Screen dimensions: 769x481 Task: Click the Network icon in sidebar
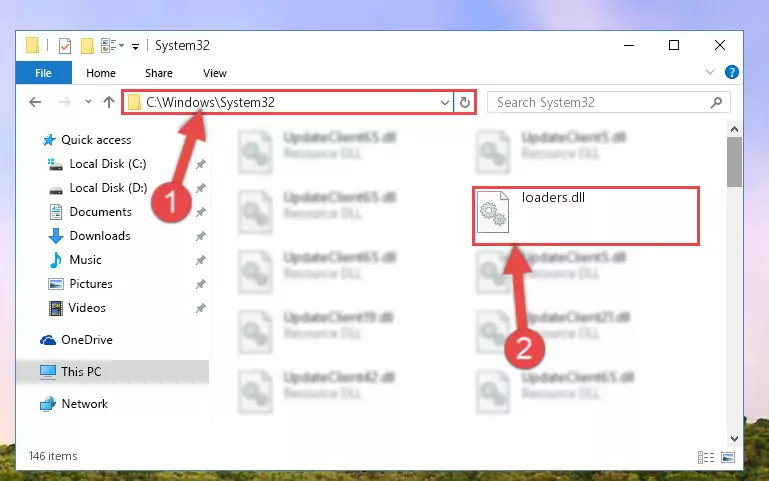48,405
